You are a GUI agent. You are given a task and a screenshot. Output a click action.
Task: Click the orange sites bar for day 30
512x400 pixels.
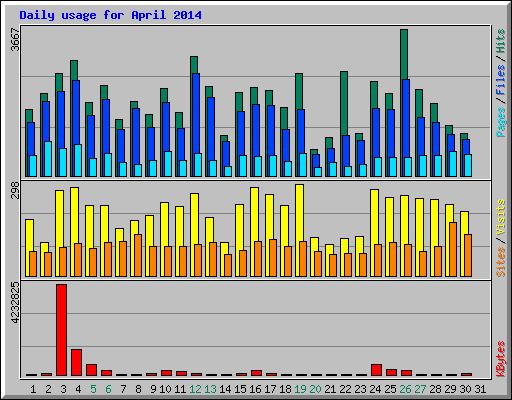tap(468, 255)
